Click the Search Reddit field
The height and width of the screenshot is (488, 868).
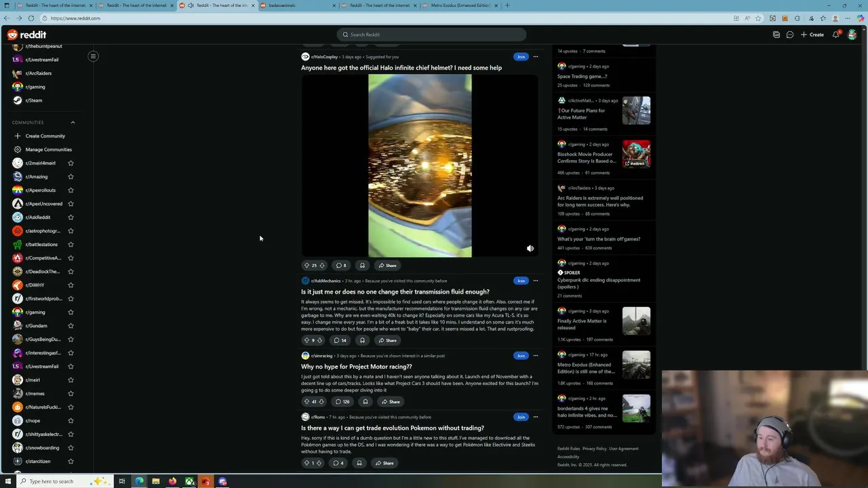[431, 35]
